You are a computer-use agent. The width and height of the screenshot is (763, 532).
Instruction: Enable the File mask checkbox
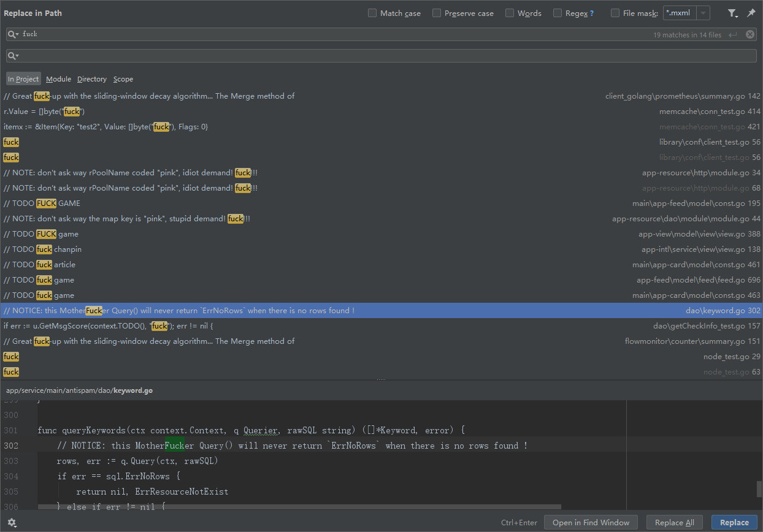615,13
